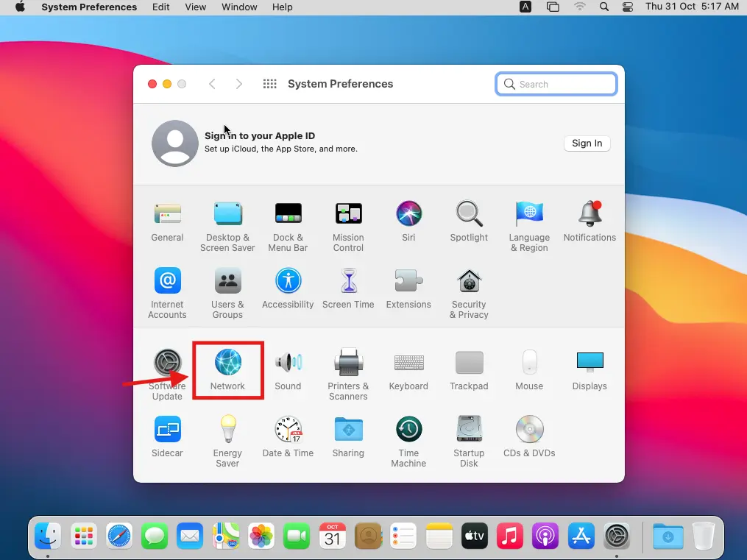The image size is (747, 560).
Task: Open Control Center in the menu bar
Action: pos(628,7)
